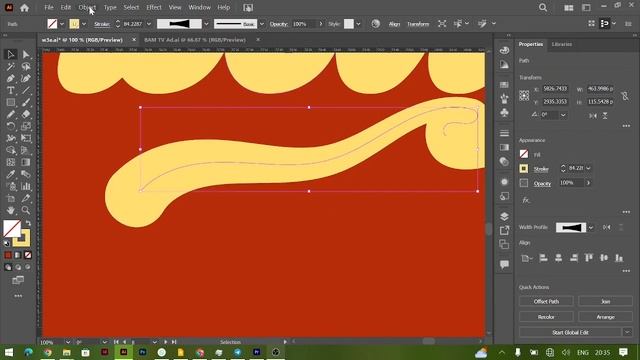Click the Recolor button
The height and width of the screenshot is (360, 640).
(x=546, y=317)
